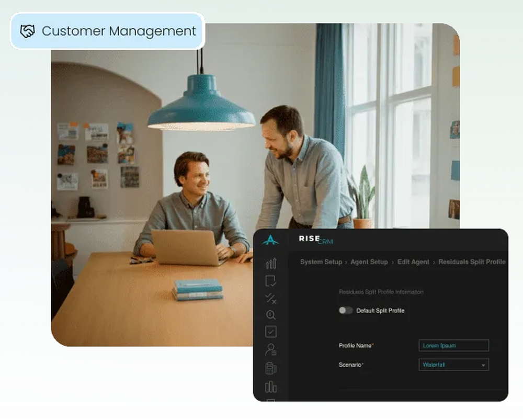Click the approve/reject checkmark sidebar icon
This screenshot has height=420, width=523.
click(x=270, y=299)
